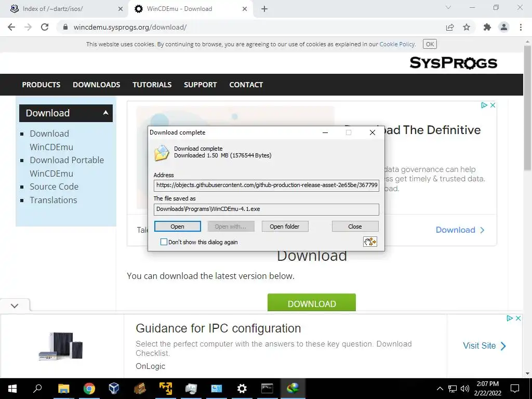This screenshot has width=532, height=399.
Task: Click Open in Download complete dialog
Action: click(178, 227)
